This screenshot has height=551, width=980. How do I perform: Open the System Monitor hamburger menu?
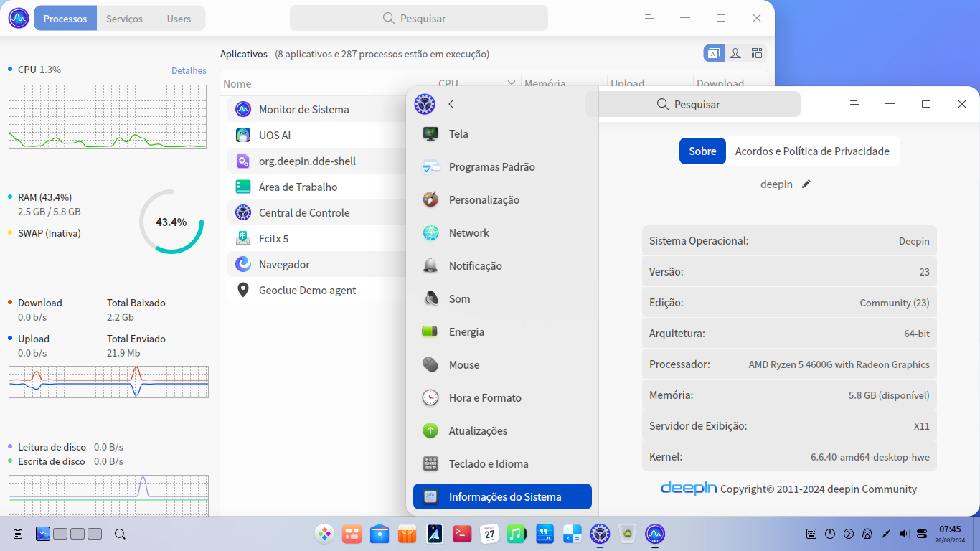point(649,18)
